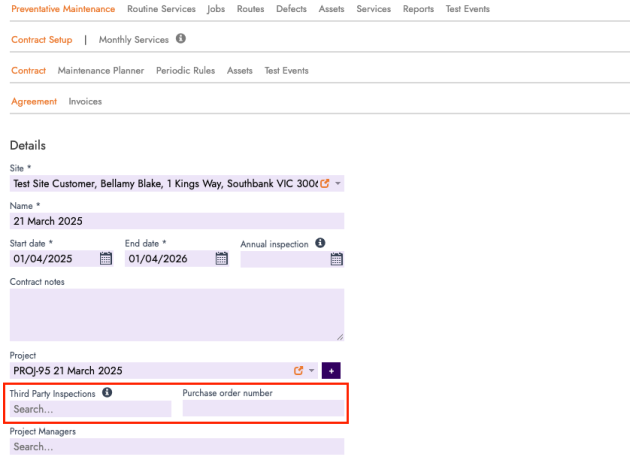630x463 pixels.
Task: Open the Start date calendar picker
Action: coord(106,259)
